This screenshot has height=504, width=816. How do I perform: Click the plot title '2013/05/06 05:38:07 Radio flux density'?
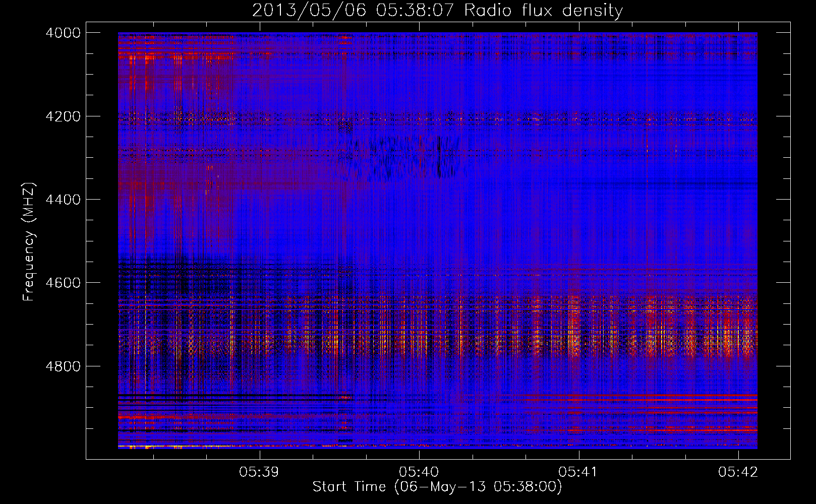pos(437,11)
